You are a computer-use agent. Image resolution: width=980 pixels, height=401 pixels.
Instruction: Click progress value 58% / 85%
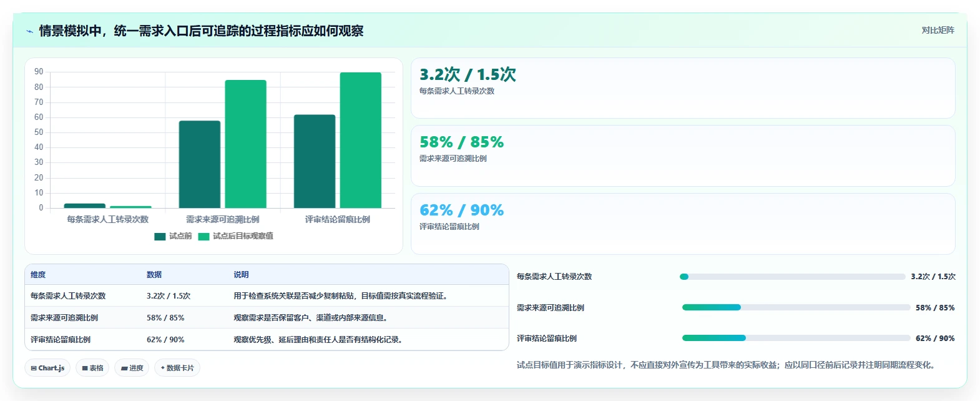pos(935,308)
